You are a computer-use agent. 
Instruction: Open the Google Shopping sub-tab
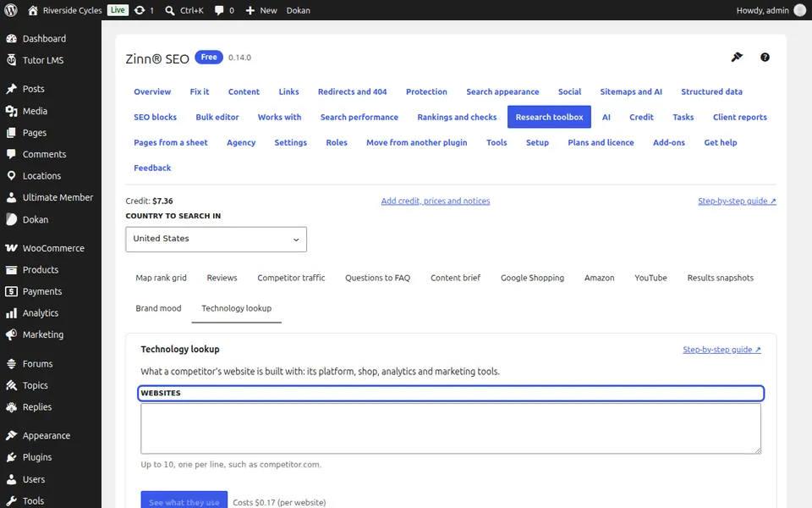[532, 278]
